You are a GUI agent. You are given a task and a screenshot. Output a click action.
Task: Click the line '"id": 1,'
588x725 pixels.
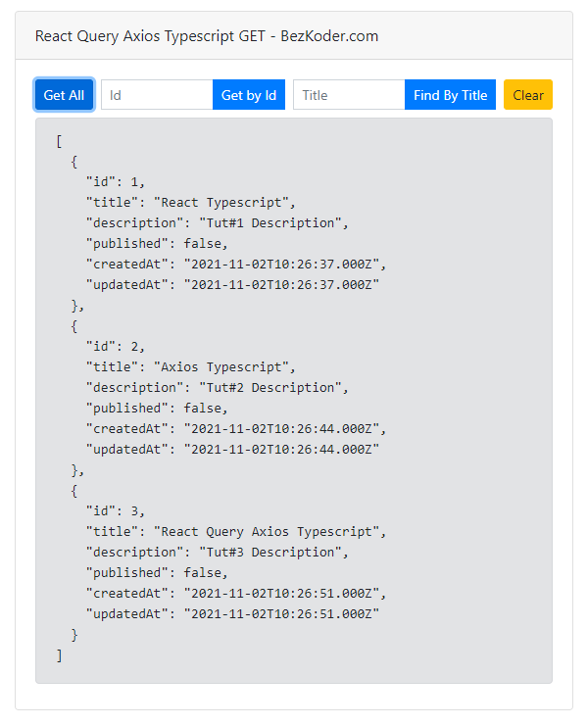coord(116,181)
